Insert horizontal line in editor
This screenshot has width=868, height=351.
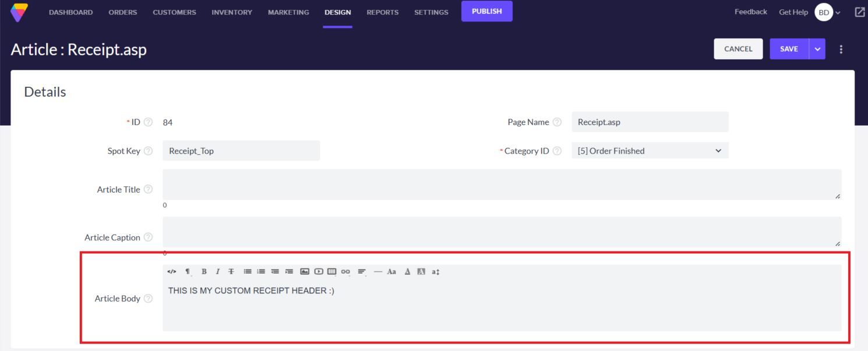[x=377, y=272]
